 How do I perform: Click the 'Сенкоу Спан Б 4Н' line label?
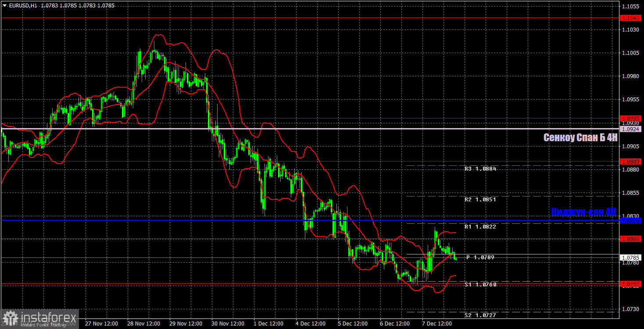click(x=580, y=137)
